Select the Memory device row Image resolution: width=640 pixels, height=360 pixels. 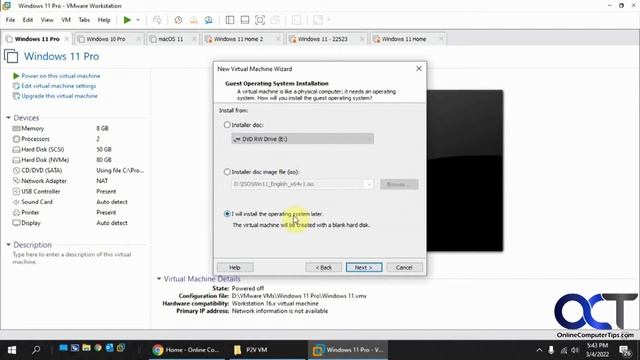78,129
